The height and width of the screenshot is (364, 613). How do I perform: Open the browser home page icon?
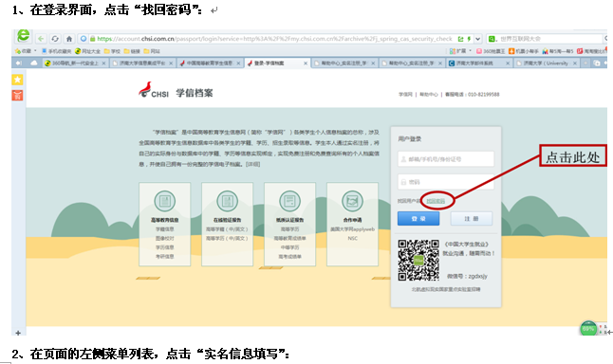tap(69, 39)
